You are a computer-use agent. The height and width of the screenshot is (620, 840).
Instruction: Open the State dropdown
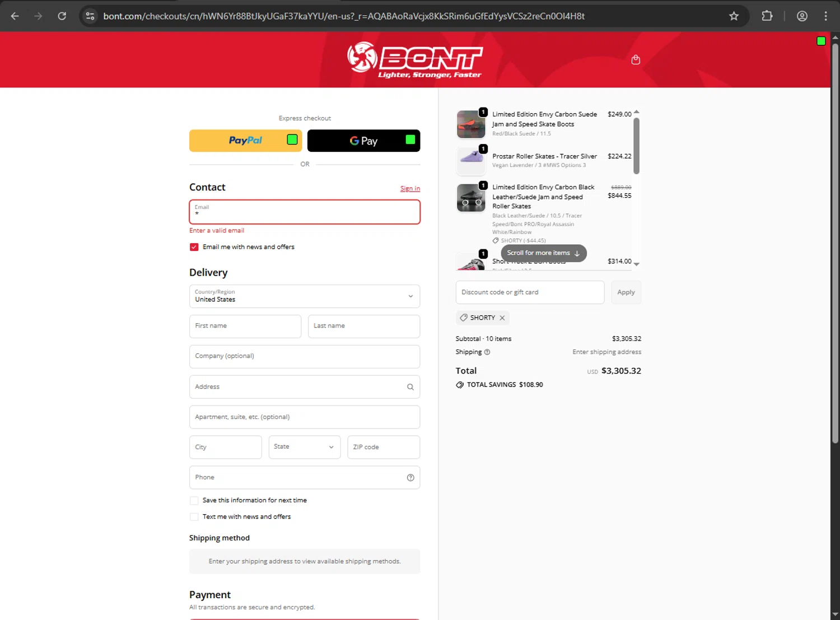305,447
